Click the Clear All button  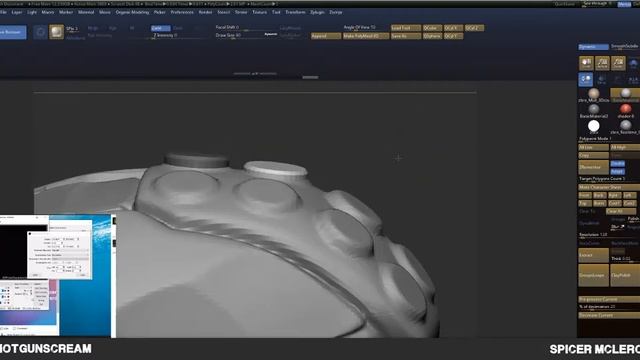pos(620,211)
